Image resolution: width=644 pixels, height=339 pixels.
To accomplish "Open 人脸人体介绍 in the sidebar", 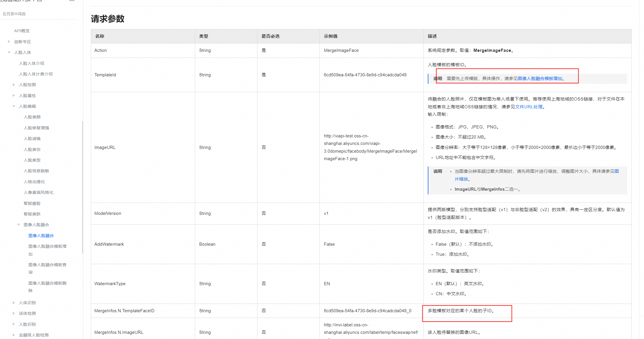I will click(32, 63).
